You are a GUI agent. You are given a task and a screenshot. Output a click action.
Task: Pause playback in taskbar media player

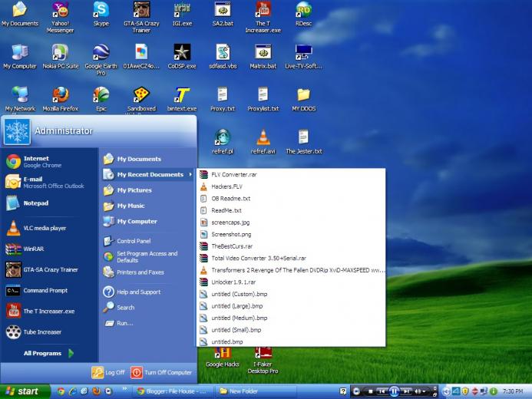(x=394, y=391)
